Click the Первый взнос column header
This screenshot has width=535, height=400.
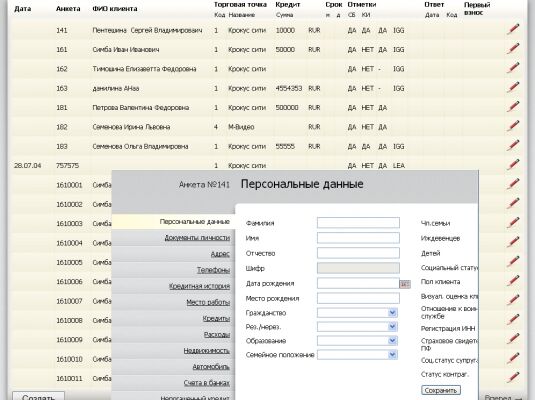coord(477,9)
